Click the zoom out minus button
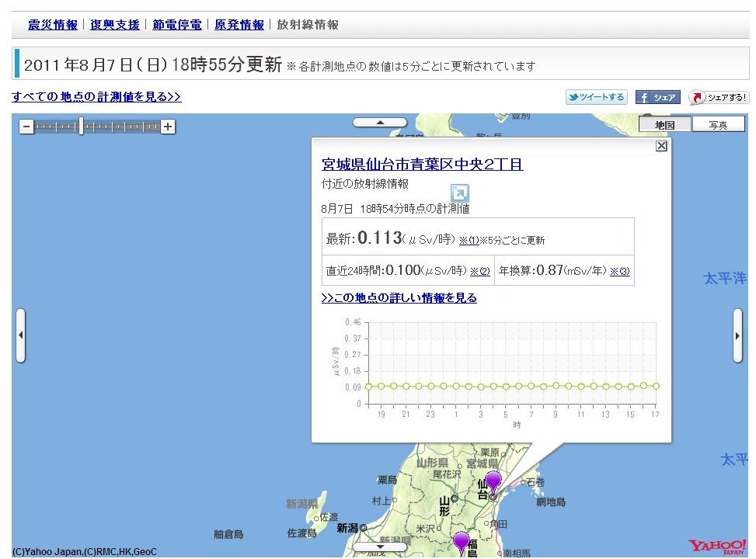The width and height of the screenshot is (756, 559). point(26,127)
